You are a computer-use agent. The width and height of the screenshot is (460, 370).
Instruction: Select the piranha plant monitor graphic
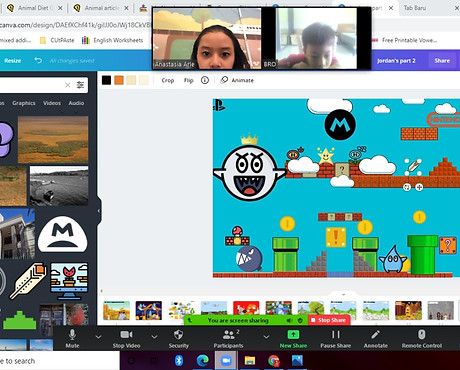69,280
